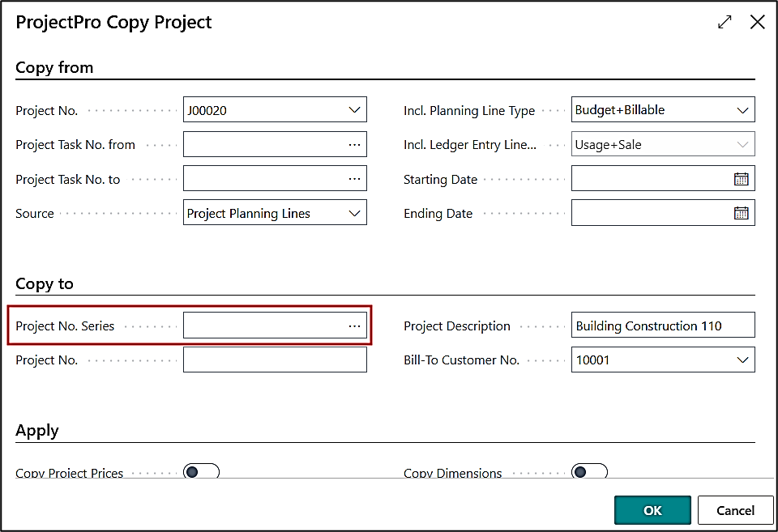The height and width of the screenshot is (532, 778).
Task: Open the Source dropdown list
Action: [354, 213]
